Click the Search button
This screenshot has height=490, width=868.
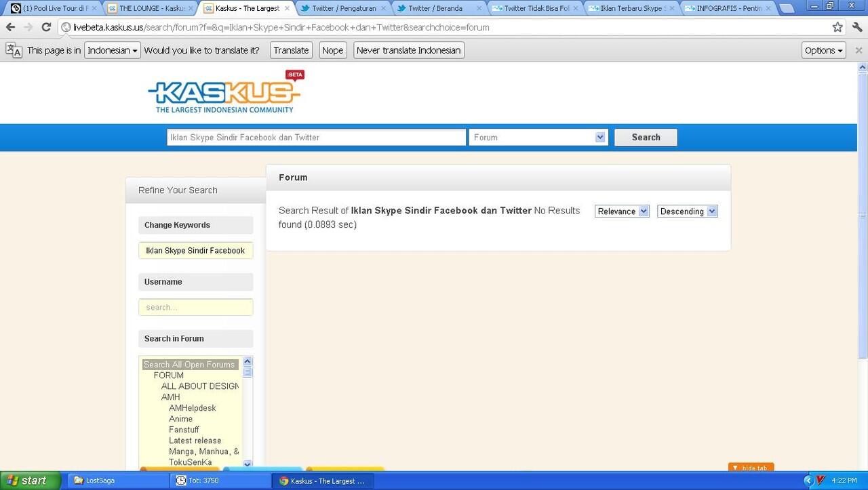pos(646,137)
